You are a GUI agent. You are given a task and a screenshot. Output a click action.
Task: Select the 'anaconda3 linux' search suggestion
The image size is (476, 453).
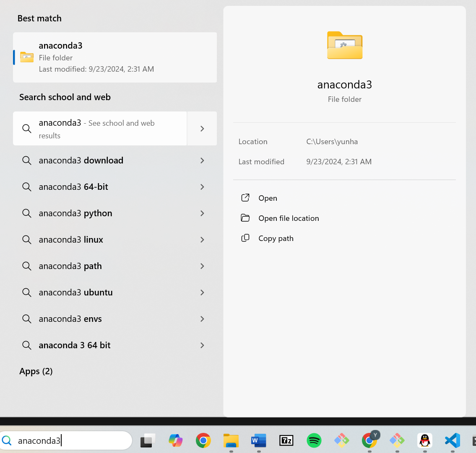[x=71, y=240]
